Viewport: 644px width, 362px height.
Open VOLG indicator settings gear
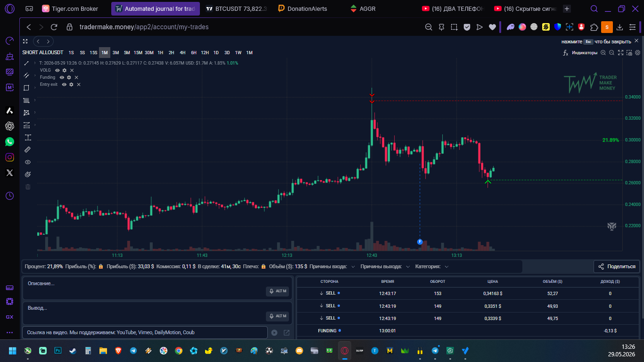point(65,70)
